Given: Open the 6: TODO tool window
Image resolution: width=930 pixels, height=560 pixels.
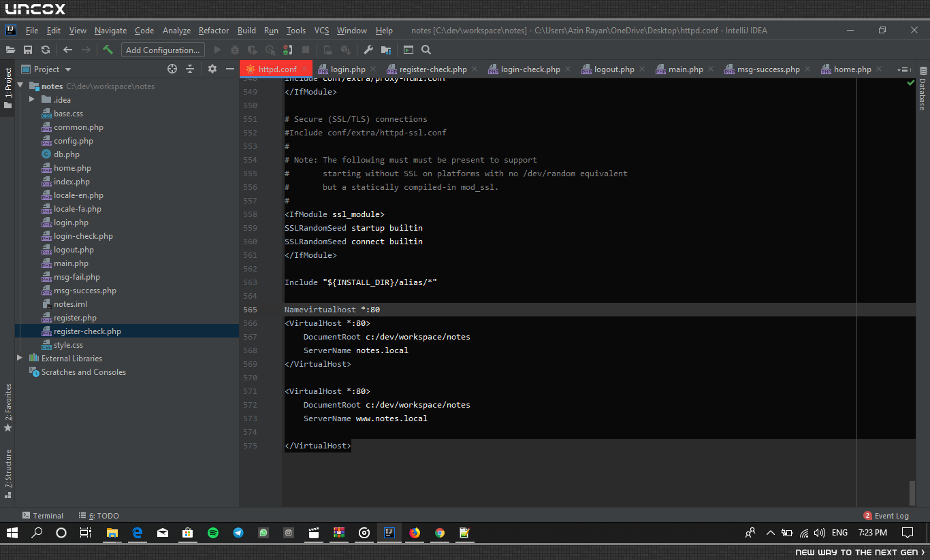Looking at the screenshot, I should pos(99,516).
